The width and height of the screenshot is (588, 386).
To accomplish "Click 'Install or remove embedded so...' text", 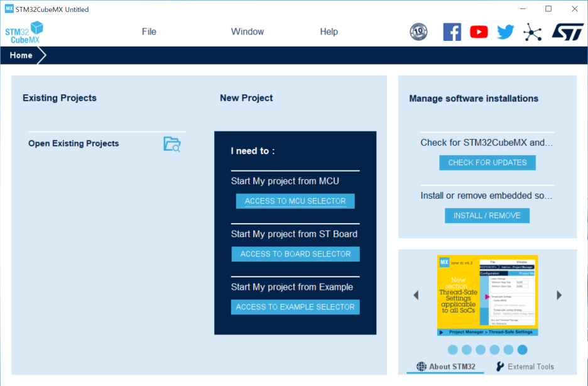I will click(x=486, y=196).
